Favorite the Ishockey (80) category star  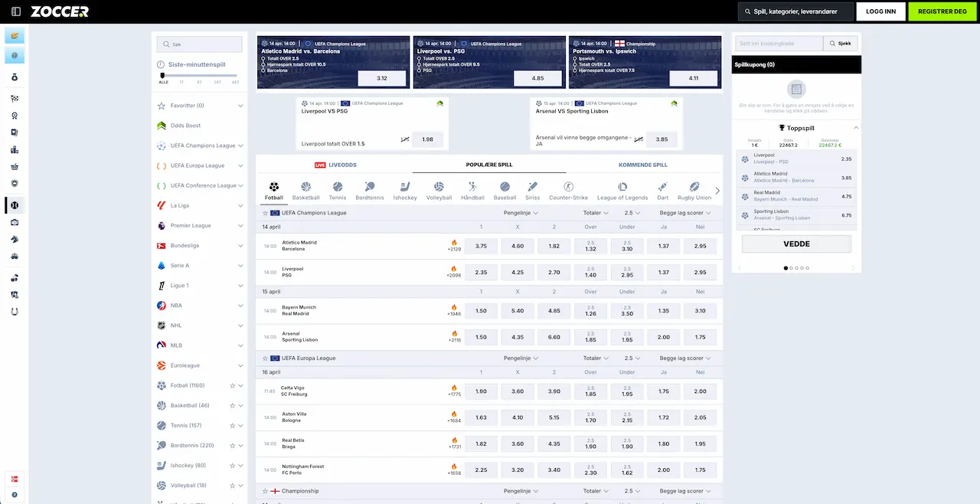[231, 465]
